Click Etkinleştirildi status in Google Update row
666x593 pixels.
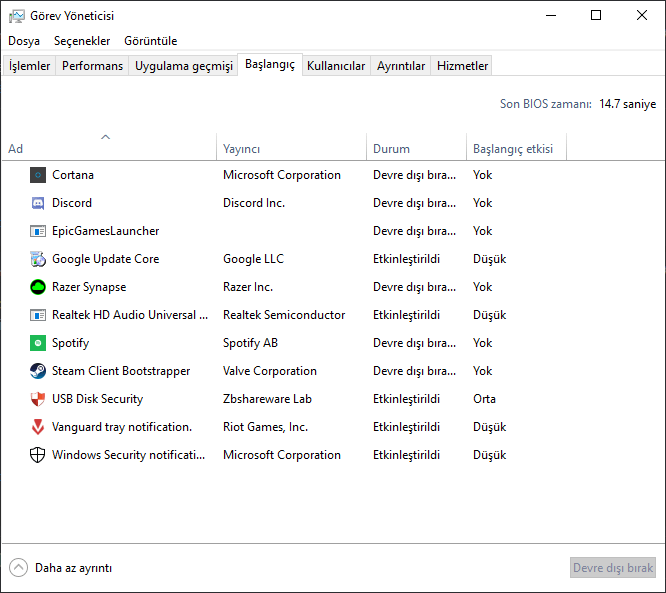click(x=406, y=259)
